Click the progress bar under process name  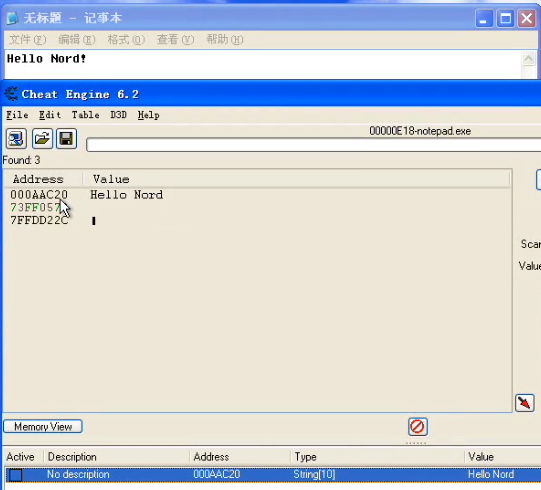[313, 145]
